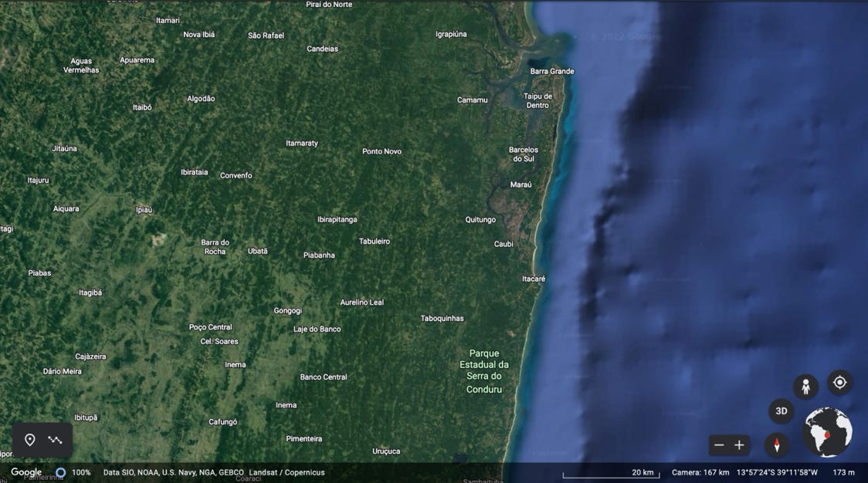
Task: Click the Maraú map label
Action: 521,185
